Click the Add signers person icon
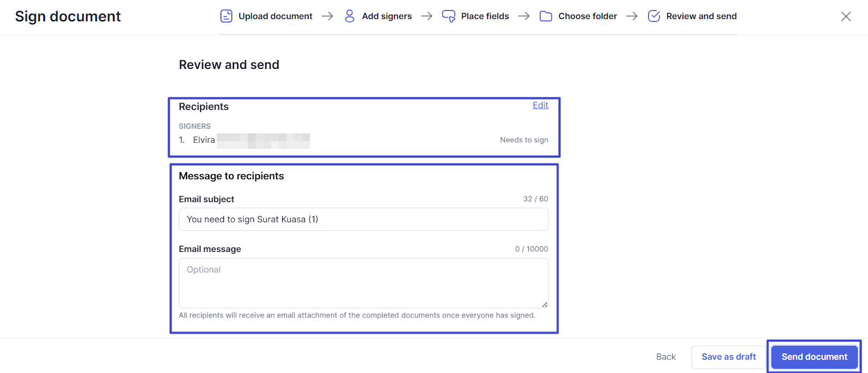The height and width of the screenshot is (373, 868). [349, 16]
